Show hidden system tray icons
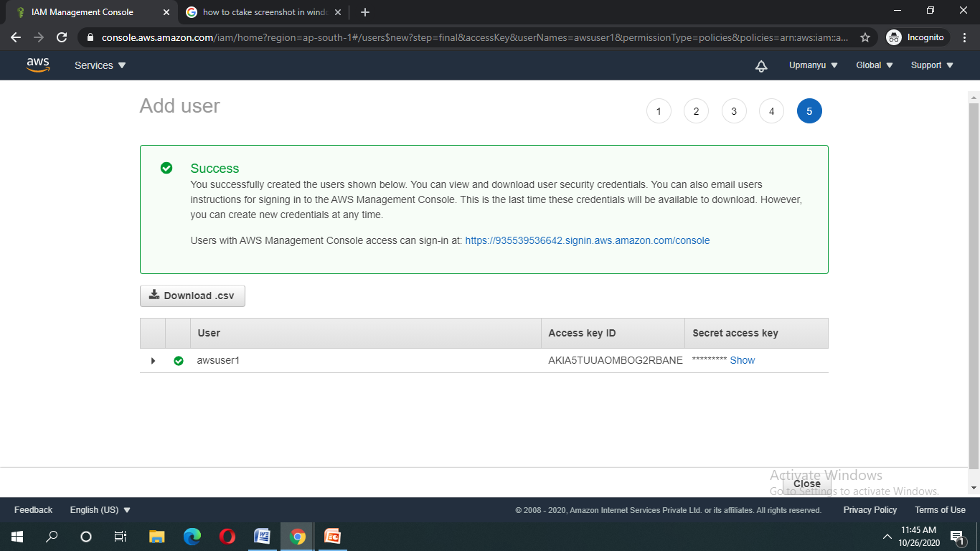 pyautogui.click(x=887, y=536)
